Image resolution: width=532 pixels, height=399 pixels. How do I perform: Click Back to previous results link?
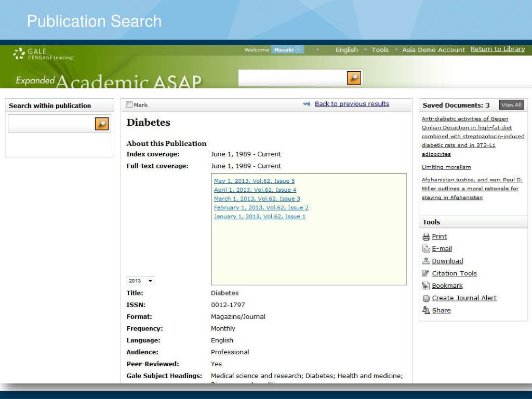point(352,104)
